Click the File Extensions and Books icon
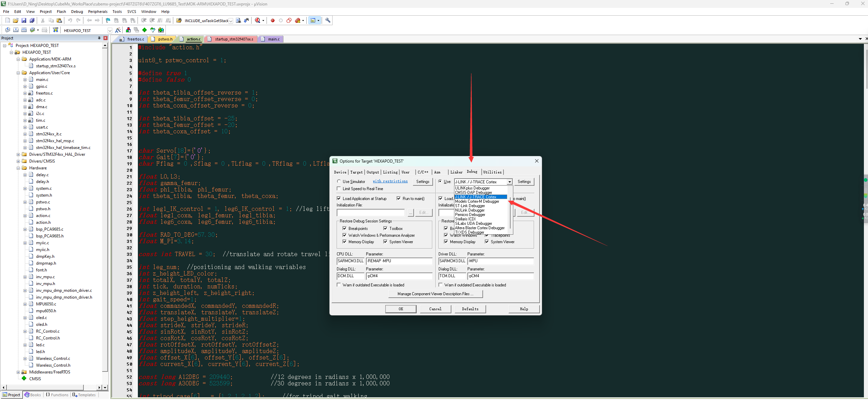This screenshot has width=868, height=400. pos(128,30)
